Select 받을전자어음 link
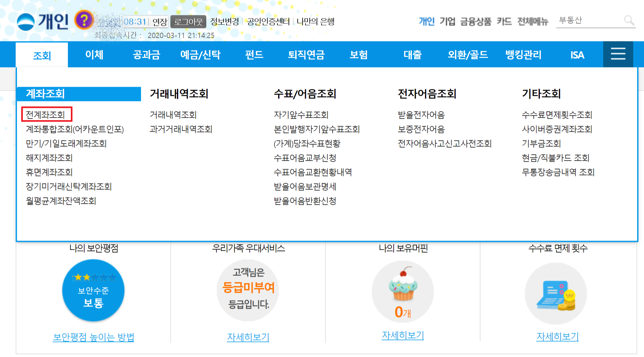This screenshot has height=357, width=644. 421,115
